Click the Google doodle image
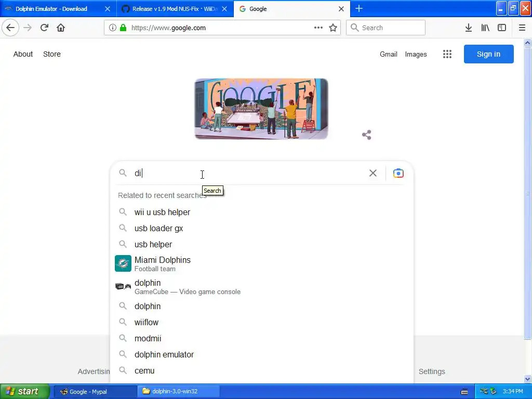This screenshot has width=532, height=399. coord(261,109)
